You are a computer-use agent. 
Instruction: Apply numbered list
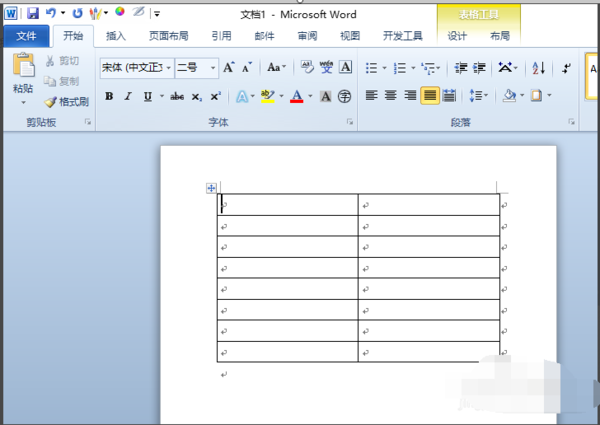tap(399, 68)
